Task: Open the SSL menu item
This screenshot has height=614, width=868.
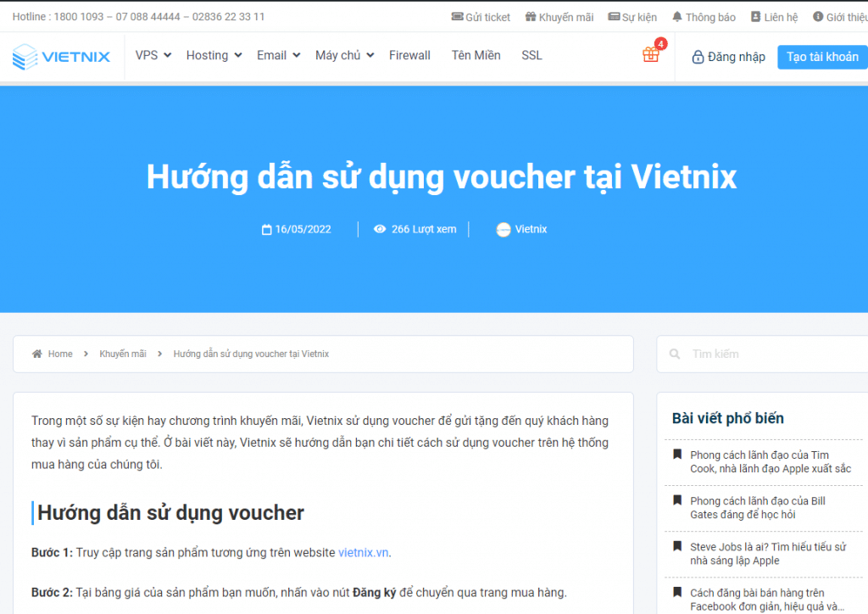Action: pyautogui.click(x=531, y=55)
